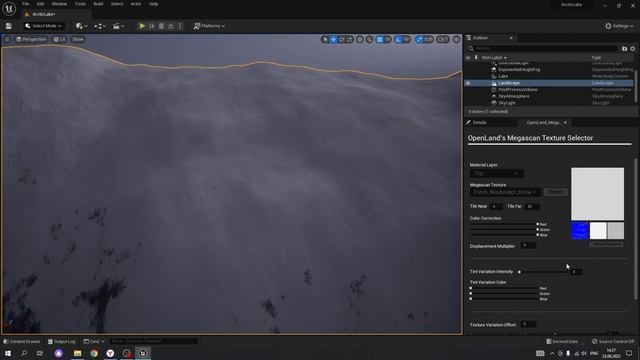Open the Blueprints dropdown in the toolbar

click(x=100, y=26)
